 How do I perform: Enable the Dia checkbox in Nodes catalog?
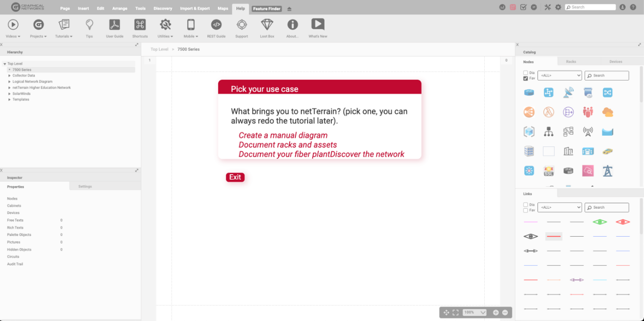(526, 73)
